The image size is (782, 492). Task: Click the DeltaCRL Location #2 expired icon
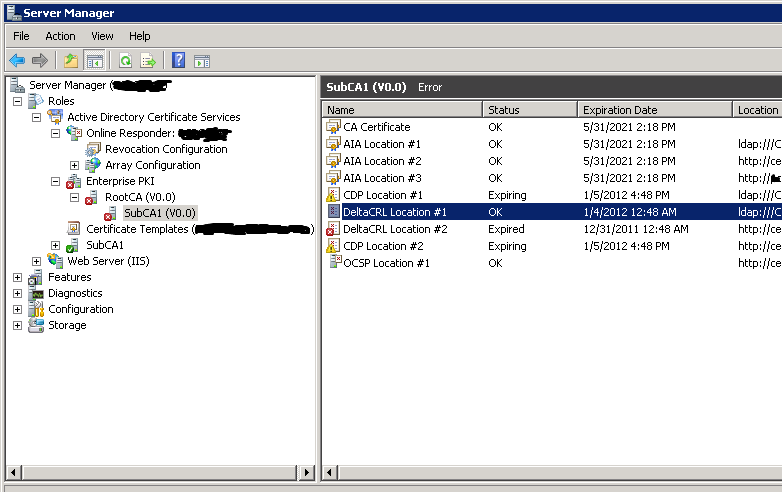click(333, 229)
